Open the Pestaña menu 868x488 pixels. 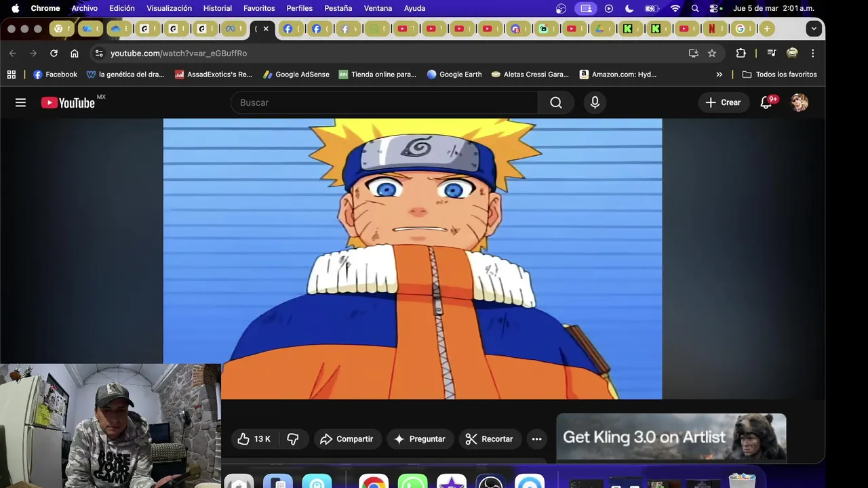[338, 8]
